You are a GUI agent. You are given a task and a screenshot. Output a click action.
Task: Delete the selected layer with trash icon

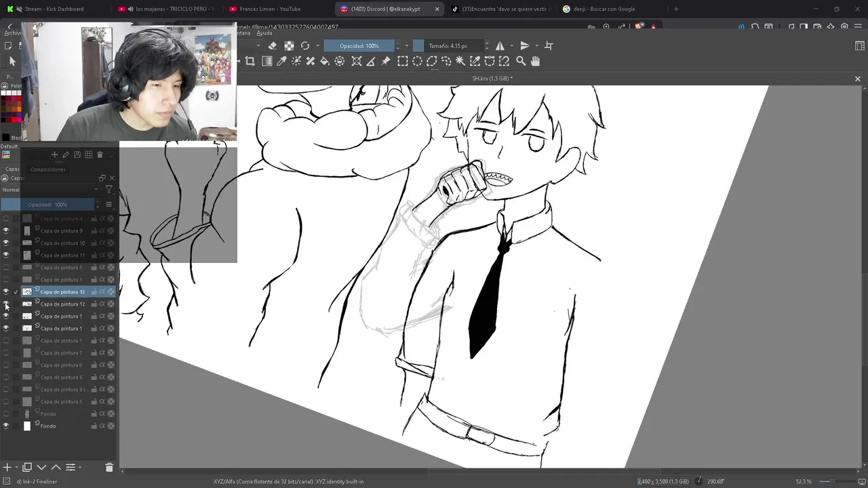109,467
